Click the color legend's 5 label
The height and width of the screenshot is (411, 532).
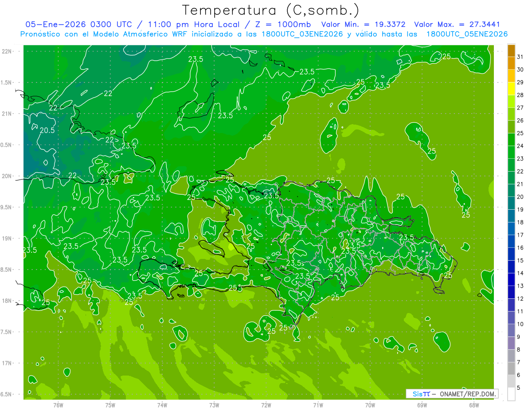[x=518, y=388]
